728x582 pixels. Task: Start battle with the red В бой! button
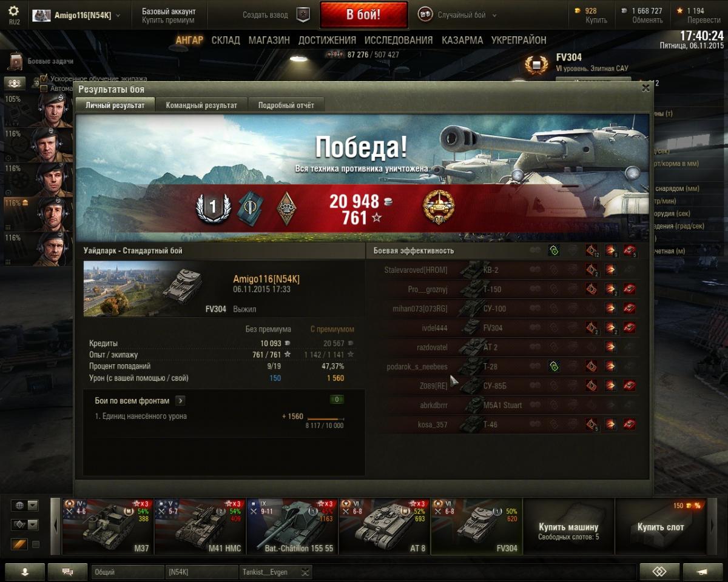click(363, 15)
